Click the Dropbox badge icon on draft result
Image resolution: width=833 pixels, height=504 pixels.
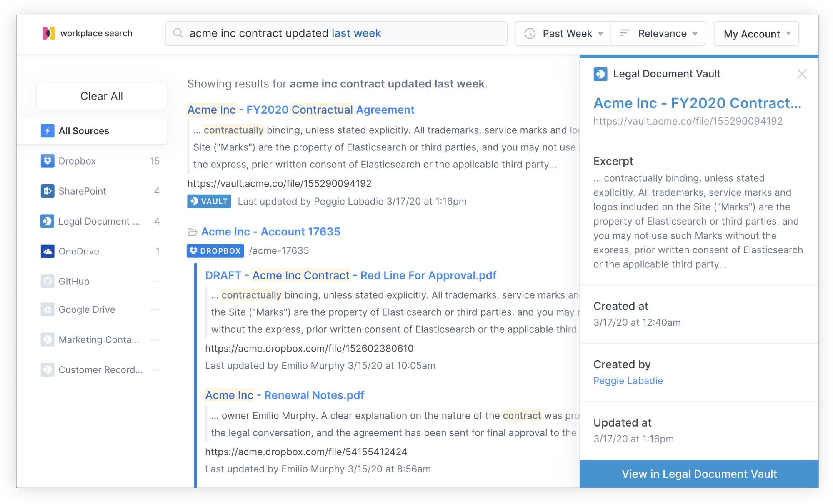point(215,250)
